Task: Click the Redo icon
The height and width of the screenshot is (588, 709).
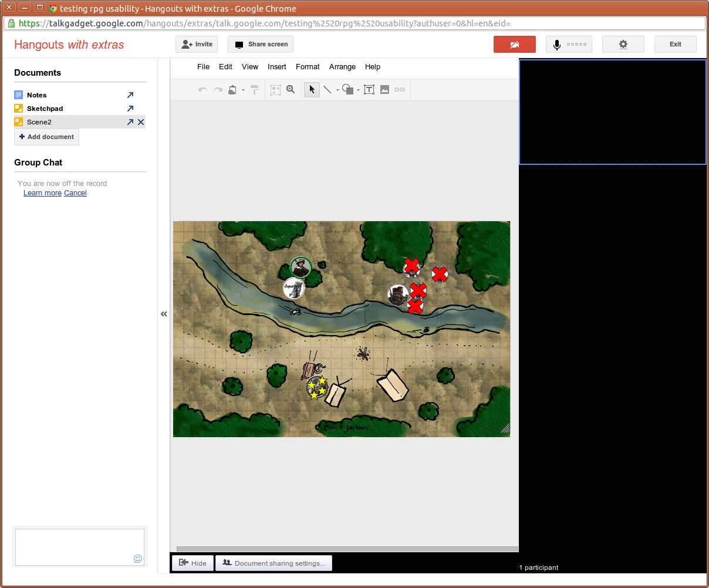Action: click(x=218, y=89)
